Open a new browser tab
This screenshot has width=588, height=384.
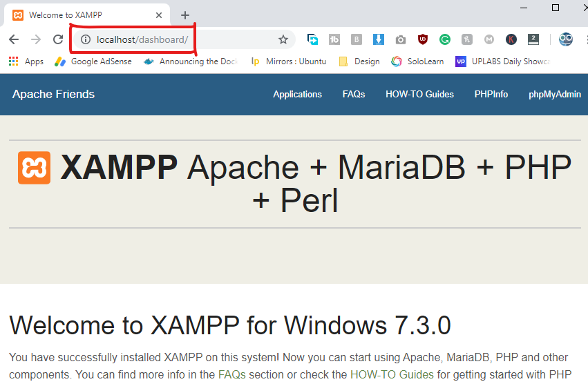(185, 15)
